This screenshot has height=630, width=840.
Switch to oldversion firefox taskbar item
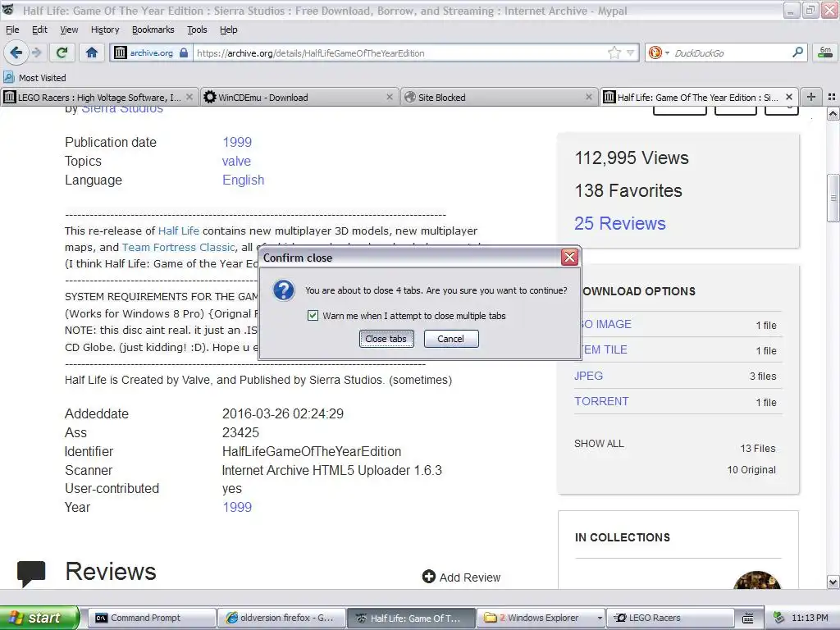281,618
